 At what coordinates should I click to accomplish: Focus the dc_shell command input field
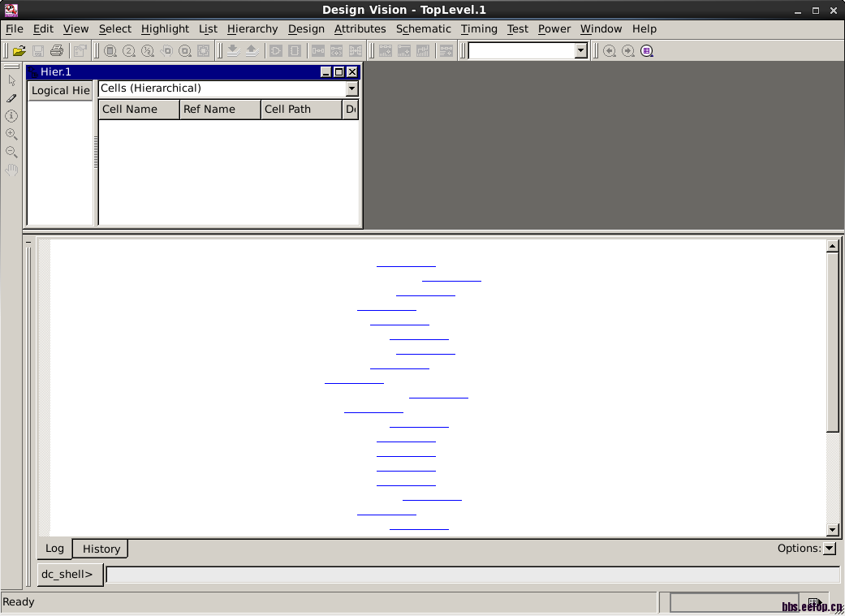pyautogui.click(x=472, y=575)
